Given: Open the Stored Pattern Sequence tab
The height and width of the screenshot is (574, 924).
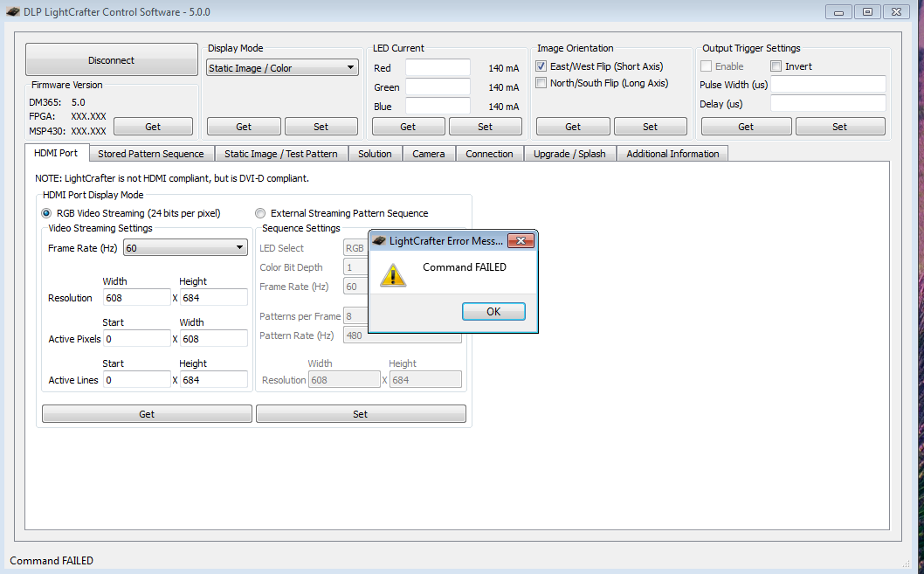Looking at the screenshot, I should tap(151, 153).
